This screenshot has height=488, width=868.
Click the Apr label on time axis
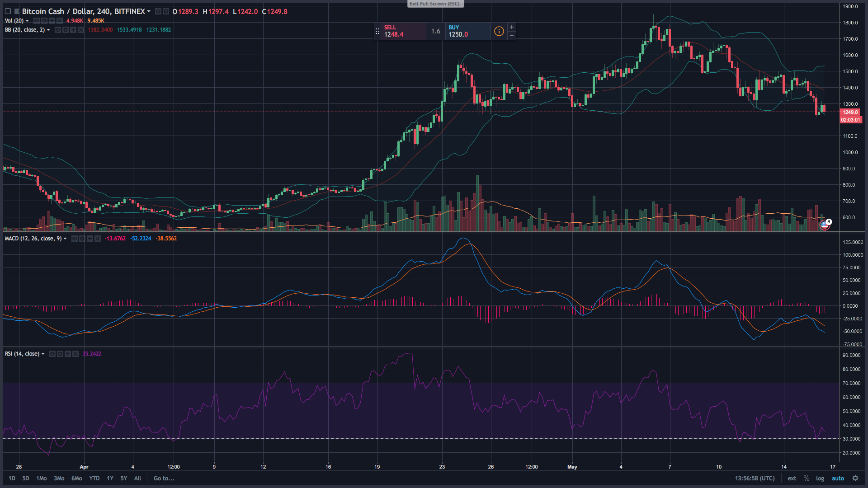click(84, 467)
